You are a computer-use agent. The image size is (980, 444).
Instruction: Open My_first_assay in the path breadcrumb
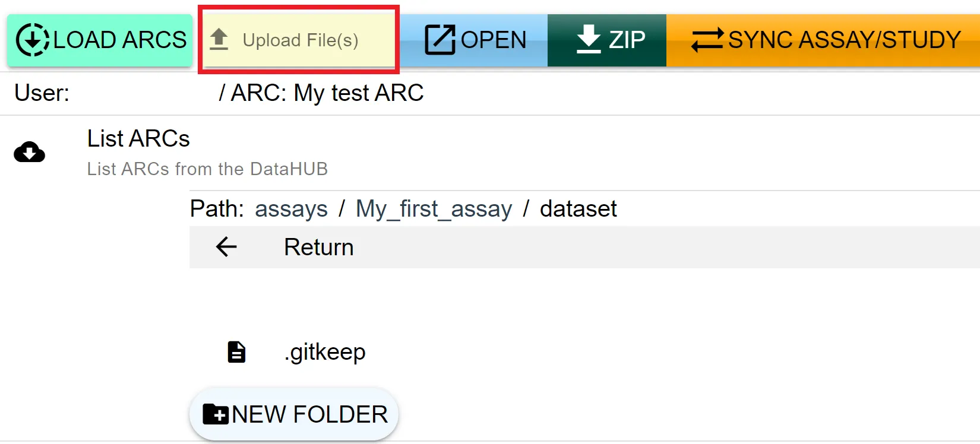click(434, 209)
